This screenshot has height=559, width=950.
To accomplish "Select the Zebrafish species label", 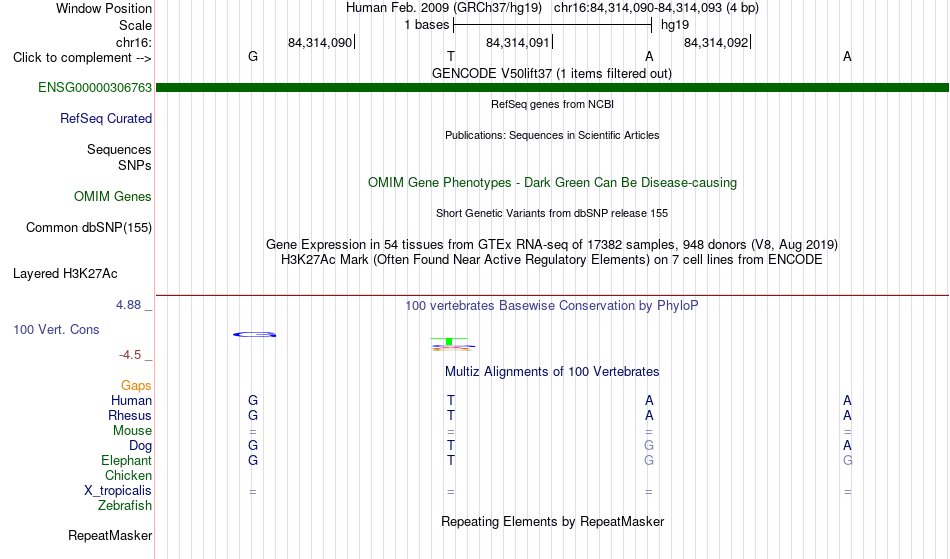I will coord(125,506).
